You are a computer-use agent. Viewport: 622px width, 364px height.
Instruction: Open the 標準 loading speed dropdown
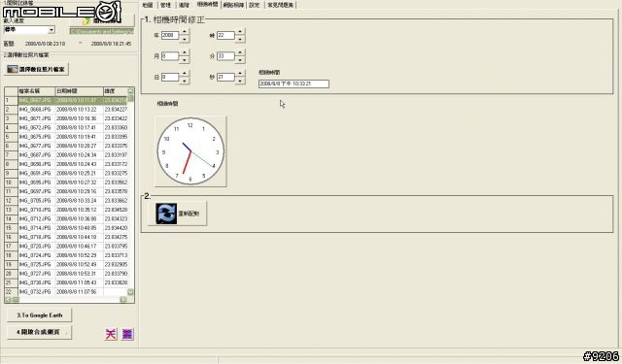(x=52, y=30)
